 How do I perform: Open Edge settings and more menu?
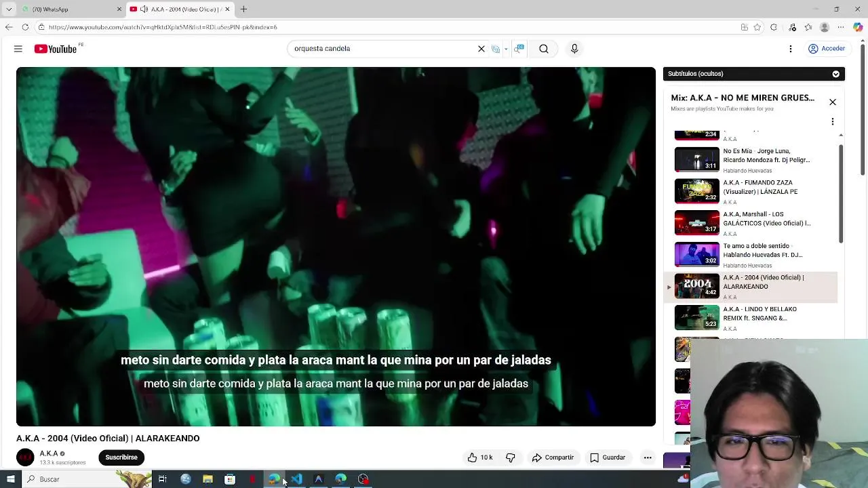click(842, 27)
